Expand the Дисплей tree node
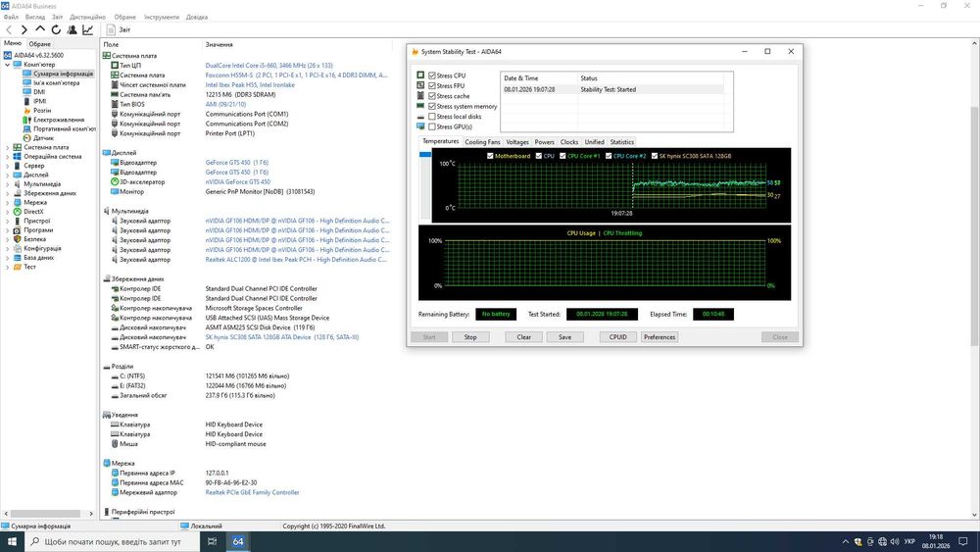 [x=8, y=175]
